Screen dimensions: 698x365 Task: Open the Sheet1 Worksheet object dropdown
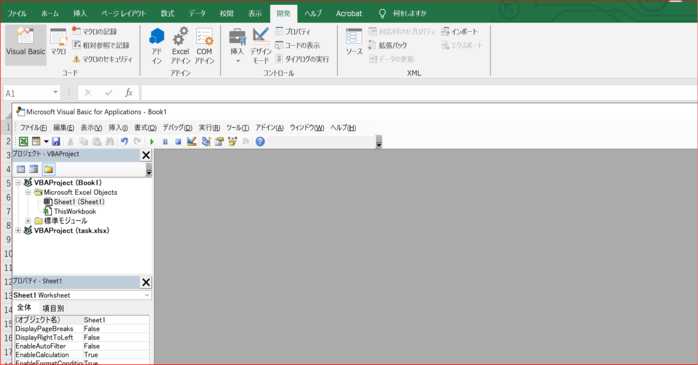146,295
